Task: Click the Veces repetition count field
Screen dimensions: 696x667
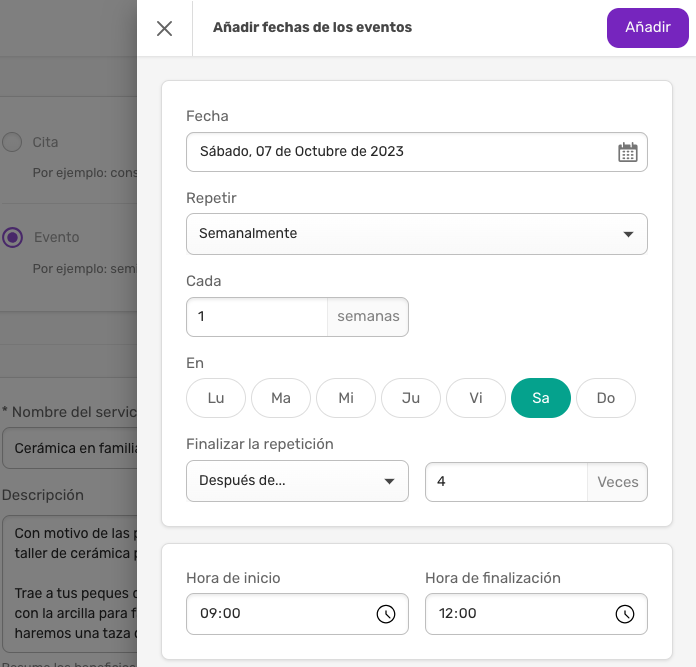Action: tap(506, 482)
